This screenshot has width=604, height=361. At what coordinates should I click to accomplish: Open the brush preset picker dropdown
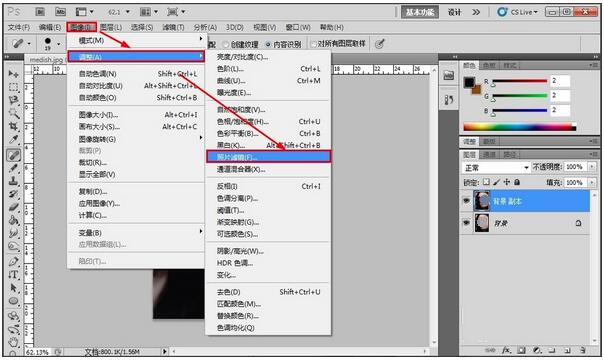(59, 44)
